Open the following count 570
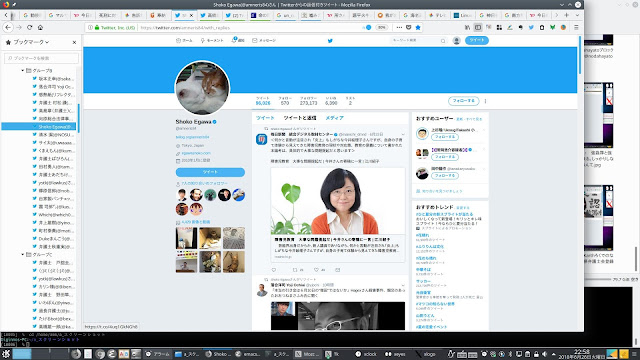The height and width of the screenshot is (360, 640). tap(285, 103)
